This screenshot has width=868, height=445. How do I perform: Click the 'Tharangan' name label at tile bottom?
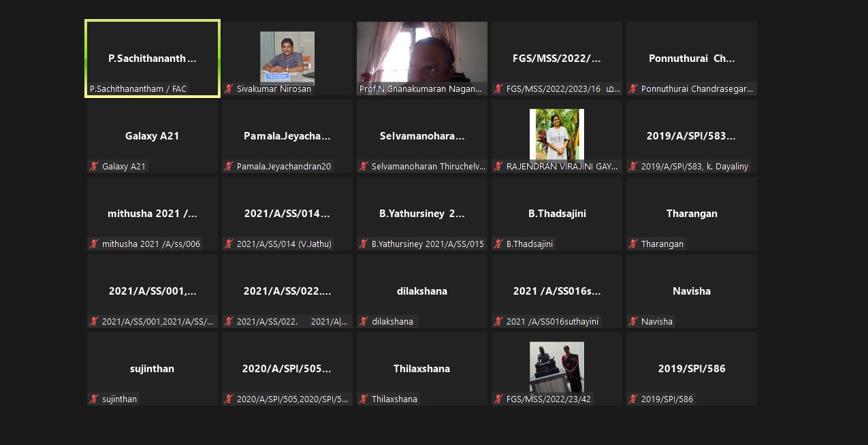662,244
